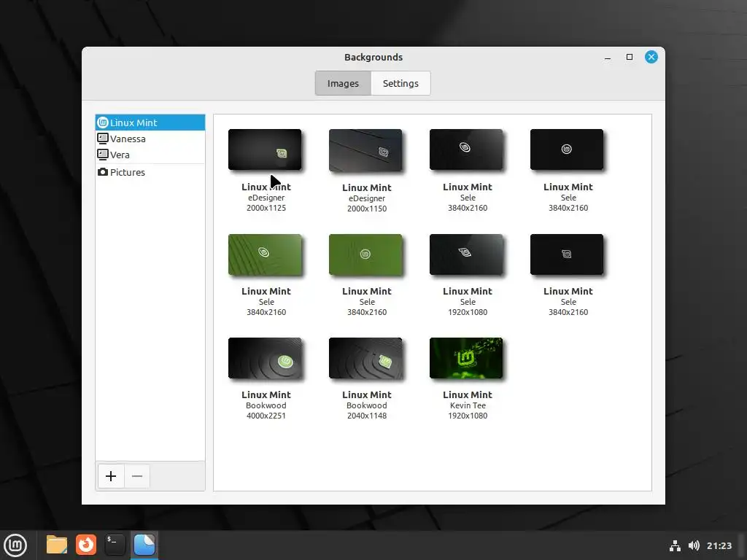Add a new folder with plus button
Image resolution: width=747 pixels, height=560 pixels.
(x=111, y=476)
